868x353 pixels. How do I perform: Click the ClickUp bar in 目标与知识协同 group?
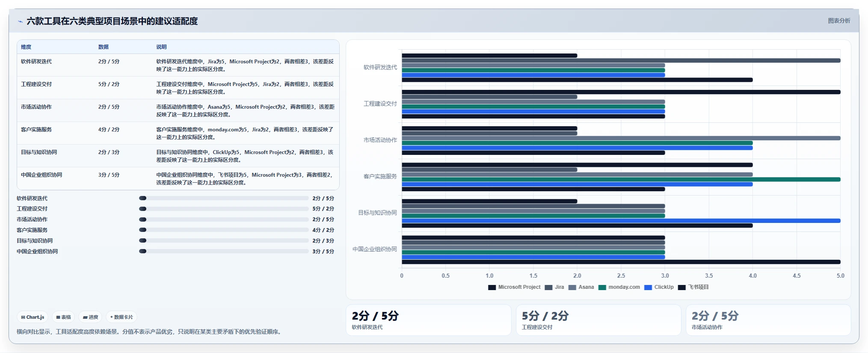[x=621, y=221]
